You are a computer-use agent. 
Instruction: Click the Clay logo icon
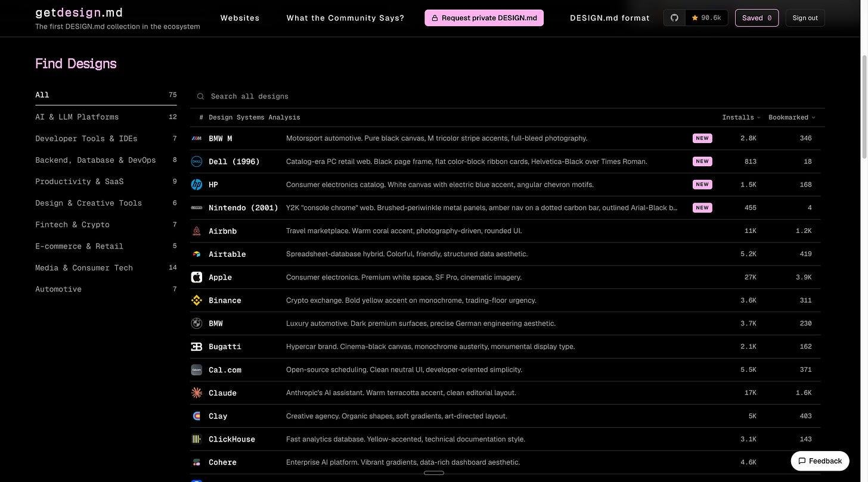coord(196,416)
